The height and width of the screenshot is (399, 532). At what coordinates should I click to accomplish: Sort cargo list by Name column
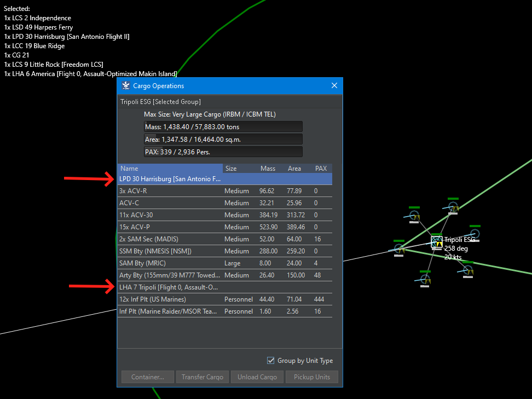point(170,168)
